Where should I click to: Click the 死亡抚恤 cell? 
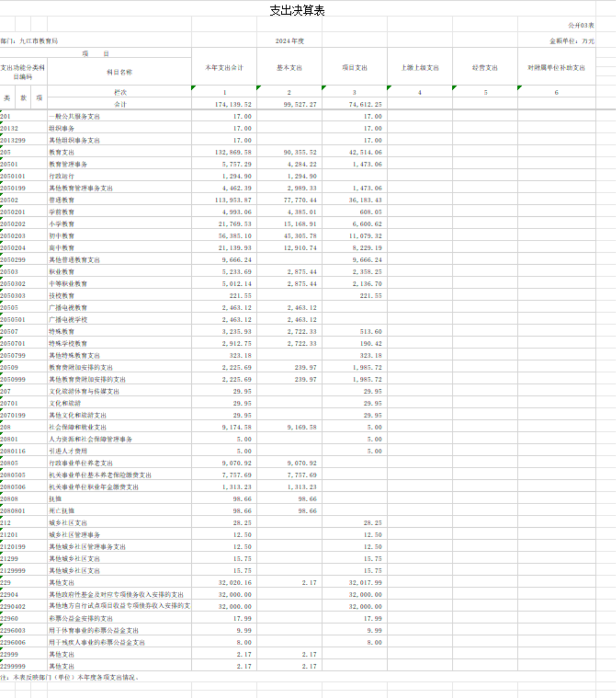[62, 511]
